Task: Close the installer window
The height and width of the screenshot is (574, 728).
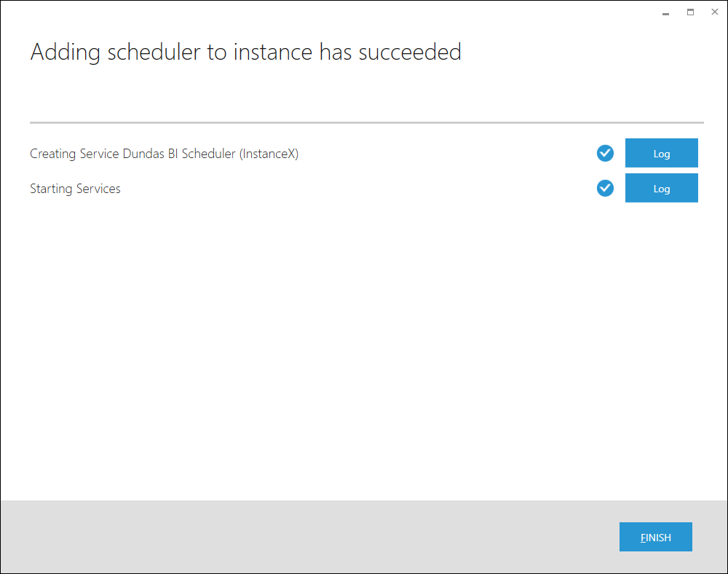Action: [715, 12]
